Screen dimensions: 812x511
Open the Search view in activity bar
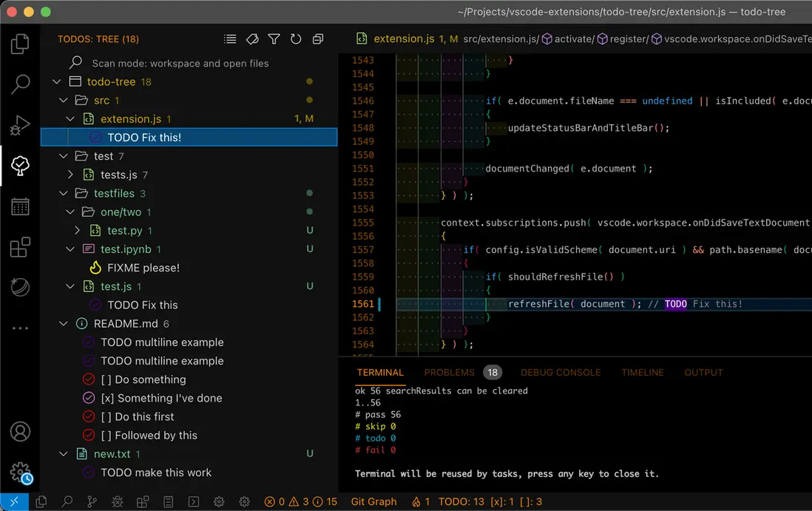click(20, 84)
